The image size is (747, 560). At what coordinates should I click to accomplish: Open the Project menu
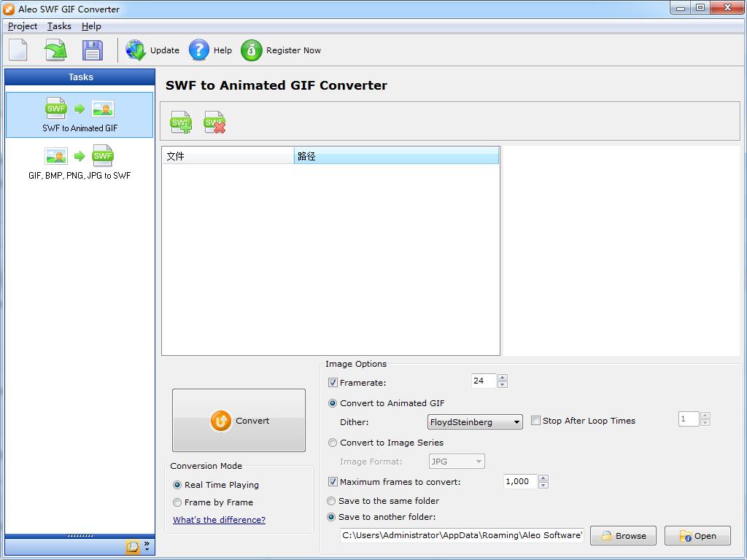click(x=23, y=26)
